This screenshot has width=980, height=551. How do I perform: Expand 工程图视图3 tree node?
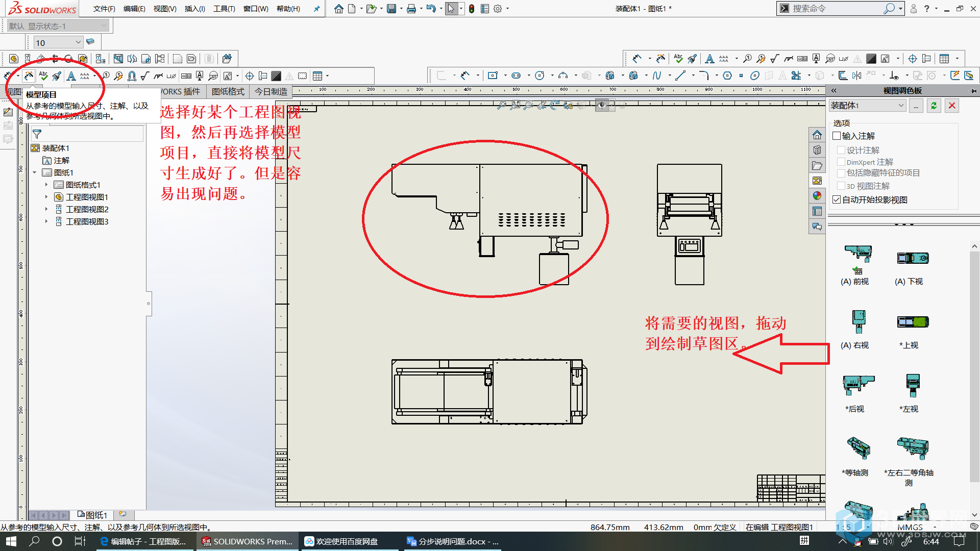[x=46, y=221]
